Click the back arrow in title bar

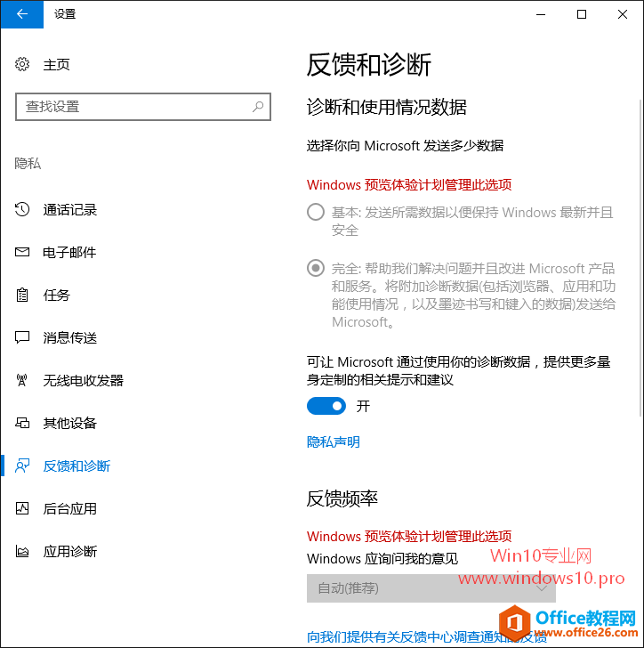pyautogui.click(x=22, y=14)
